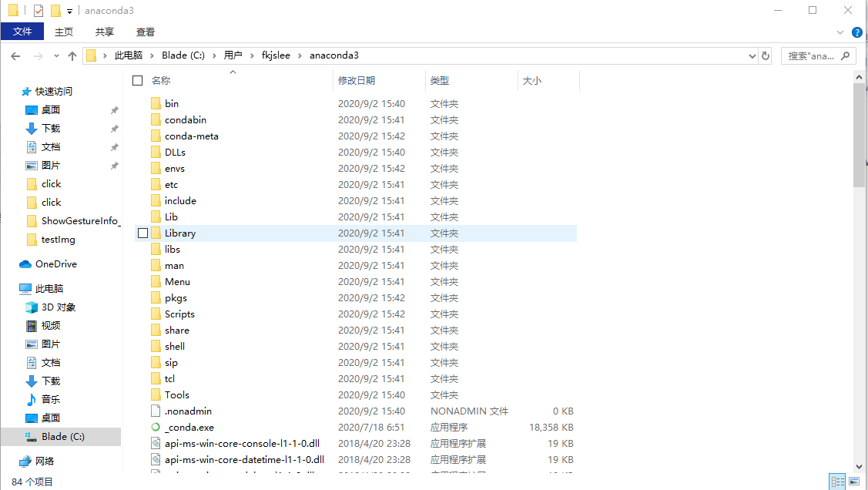Switch to details view layout icon
Image resolution: width=868 pixels, height=490 pixels.
click(837, 482)
